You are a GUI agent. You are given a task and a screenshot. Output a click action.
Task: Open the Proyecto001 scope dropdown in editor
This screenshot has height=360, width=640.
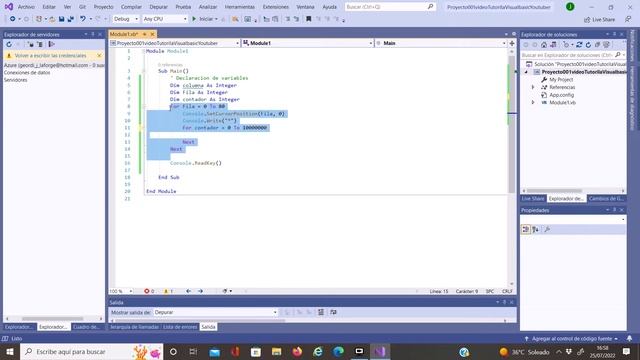pos(175,43)
